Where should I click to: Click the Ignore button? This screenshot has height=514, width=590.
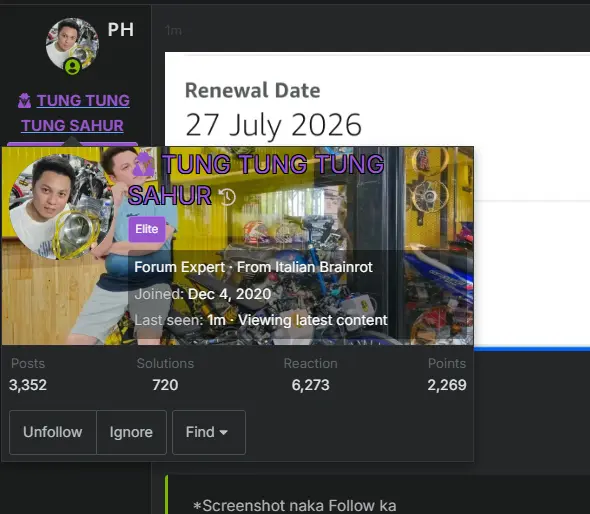click(131, 432)
